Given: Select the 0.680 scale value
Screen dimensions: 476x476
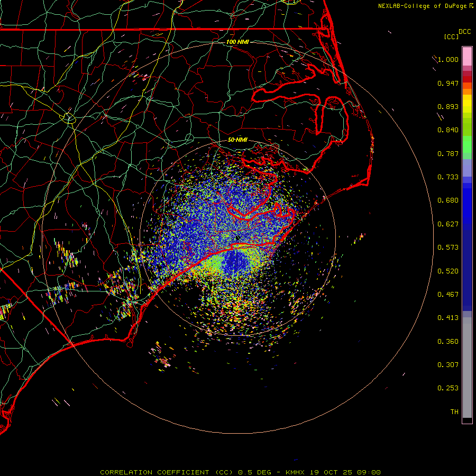Looking at the screenshot, I should pos(448,200).
